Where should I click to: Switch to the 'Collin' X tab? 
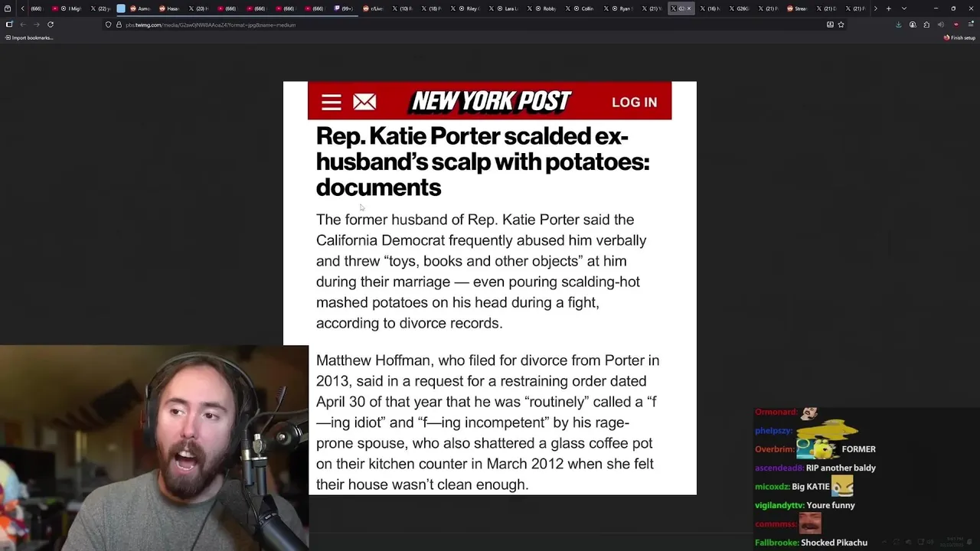(582, 8)
